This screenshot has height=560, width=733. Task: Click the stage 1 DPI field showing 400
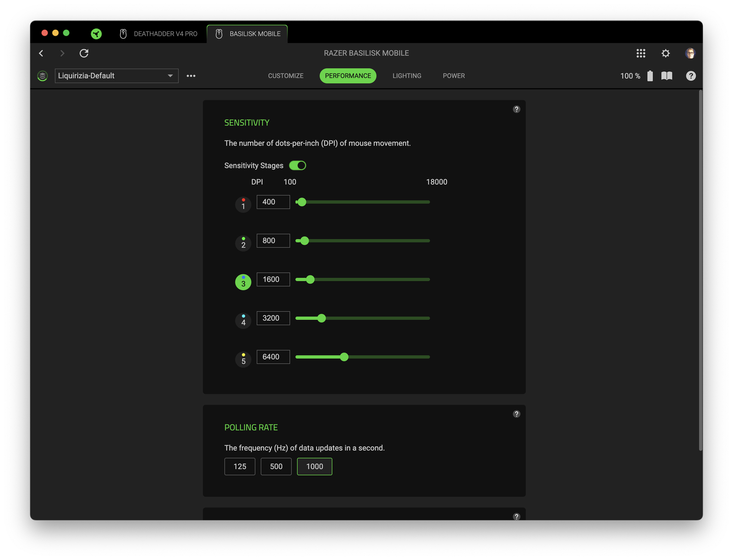coord(273,202)
